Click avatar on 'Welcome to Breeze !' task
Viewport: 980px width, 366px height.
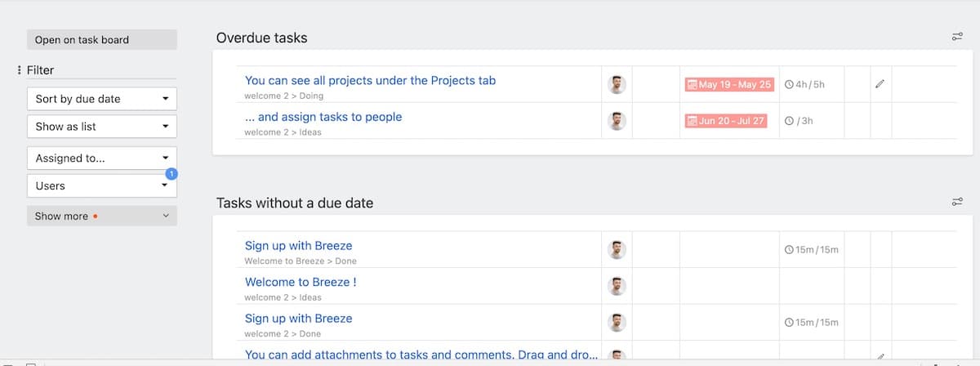pos(617,286)
